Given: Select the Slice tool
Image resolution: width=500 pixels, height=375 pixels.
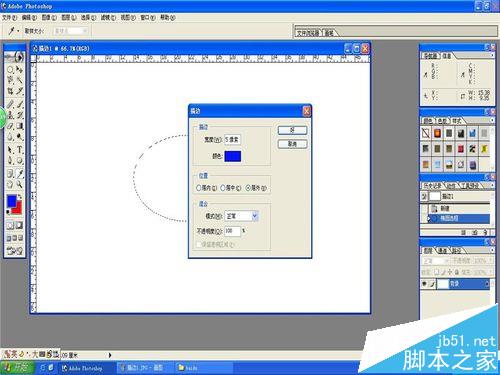Looking at the screenshot, I should pyautogui.click(x=20, y=91).
